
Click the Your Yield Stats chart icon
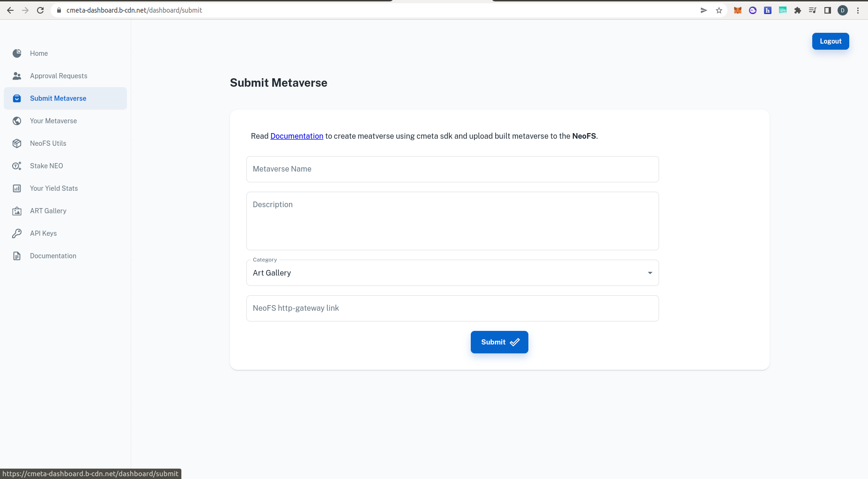pyautogui.click(x=17, y=188)
